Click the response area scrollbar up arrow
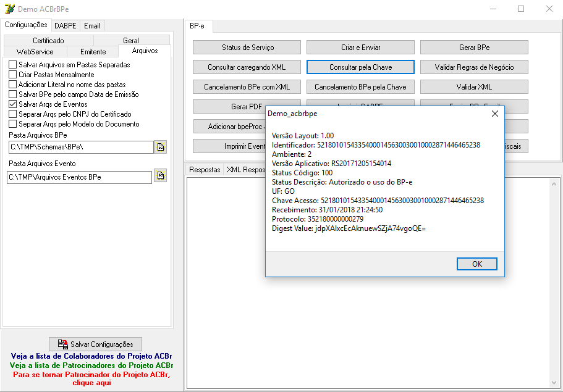Image resolution: width=563 pixels, height=392 pixels. click(554, 184)
